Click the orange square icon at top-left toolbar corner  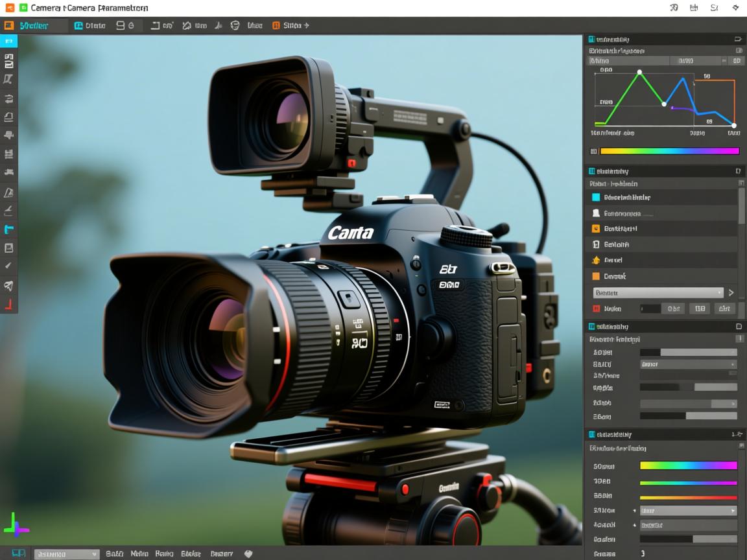click(8, 26)
